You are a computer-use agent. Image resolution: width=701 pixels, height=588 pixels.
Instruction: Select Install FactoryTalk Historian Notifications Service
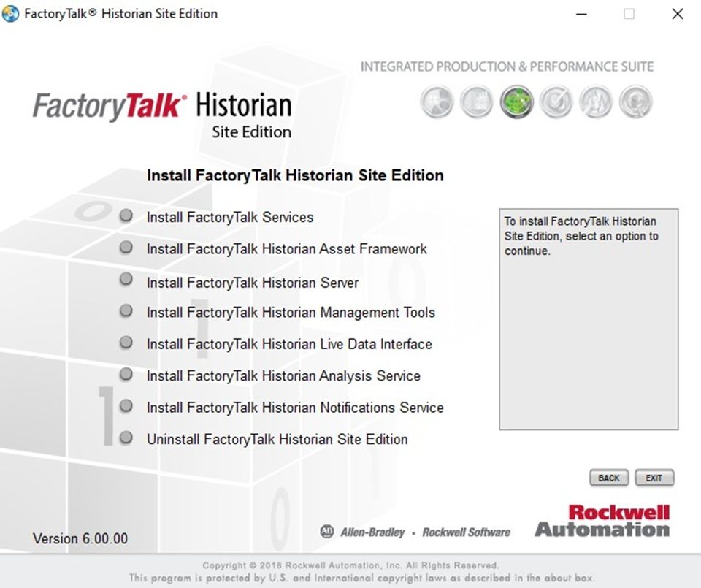295,408
